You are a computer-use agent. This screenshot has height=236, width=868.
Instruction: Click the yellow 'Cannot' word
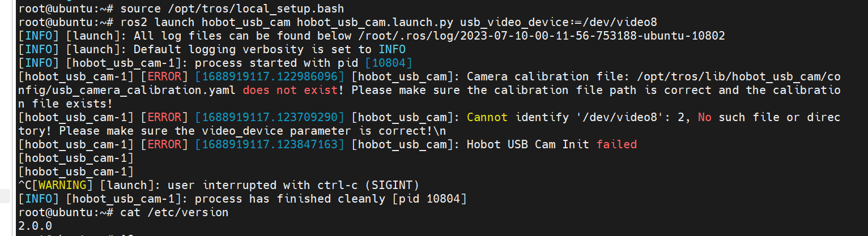click(487, 118)
